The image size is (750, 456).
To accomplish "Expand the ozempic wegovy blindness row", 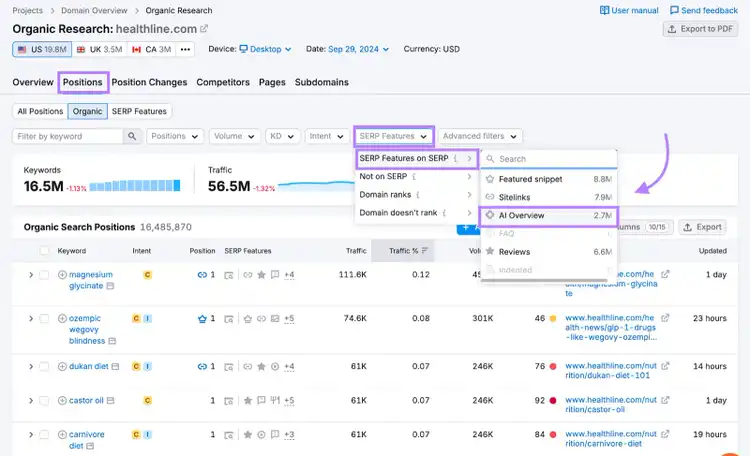I will pos(31,318).
